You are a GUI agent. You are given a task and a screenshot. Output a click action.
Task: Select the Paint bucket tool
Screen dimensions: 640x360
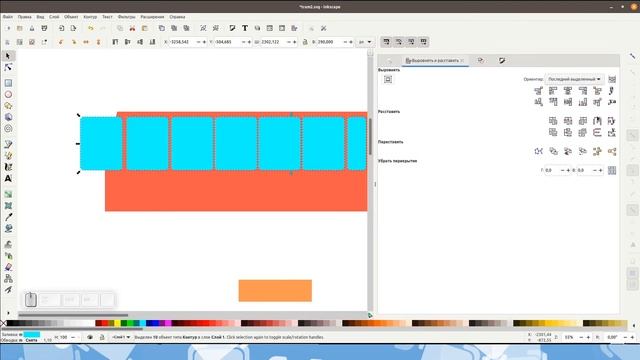8,229
